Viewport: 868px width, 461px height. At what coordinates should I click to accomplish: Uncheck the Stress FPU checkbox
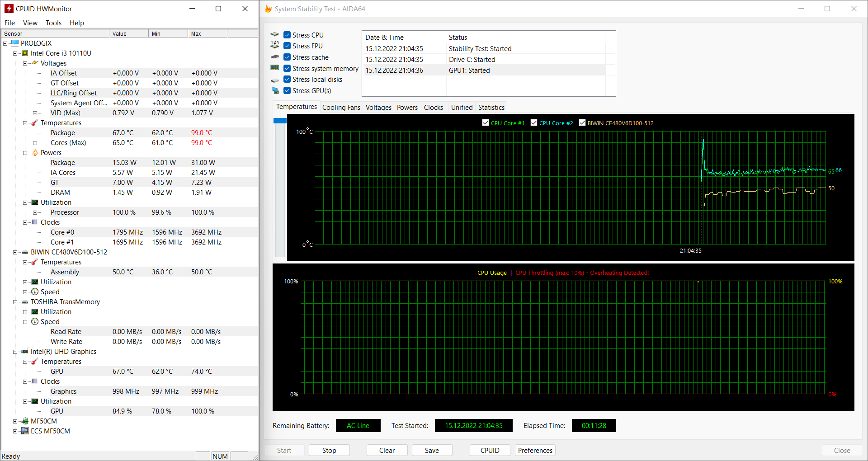pos(287,46)
